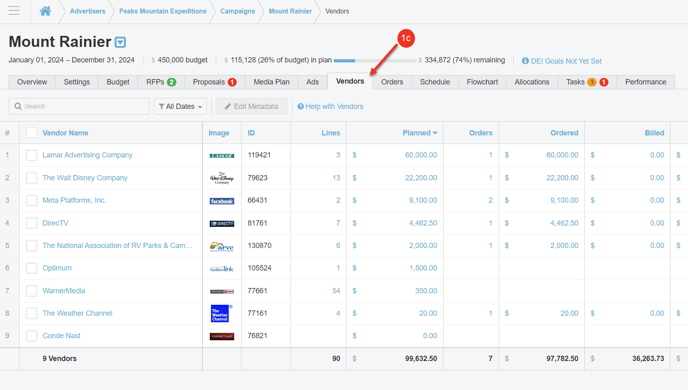Sort by the Ordered column header

coord(564,133)
